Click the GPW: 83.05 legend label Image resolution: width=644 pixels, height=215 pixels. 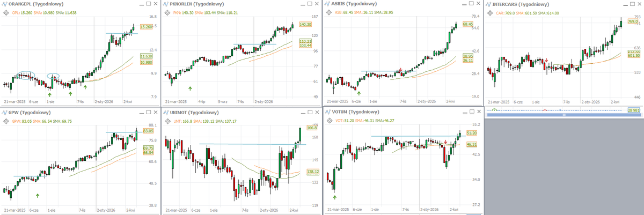pyautogui.click(x=21, y=121)
